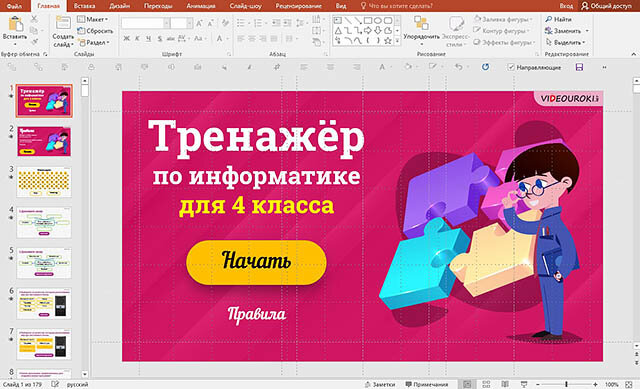Click the Clear formatting eraser icon
This screenshot has width=640, height=389.
pyautogui.click(x=225, y=23)
